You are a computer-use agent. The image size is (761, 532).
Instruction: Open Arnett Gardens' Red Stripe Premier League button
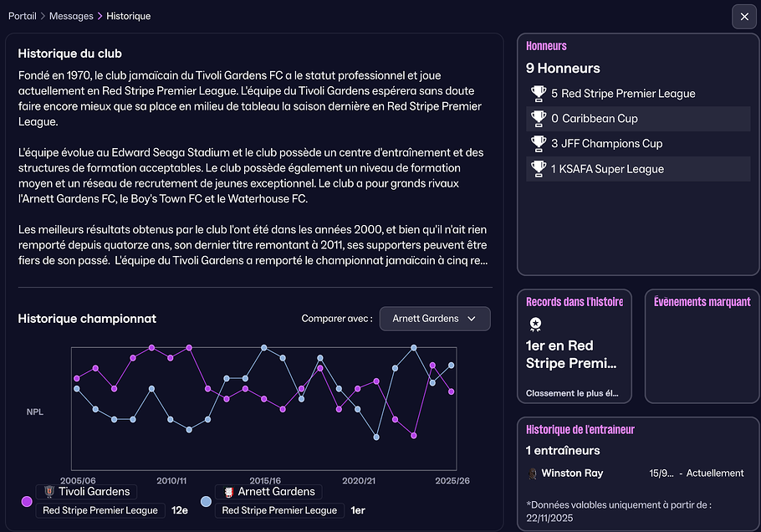coord(279,510)
